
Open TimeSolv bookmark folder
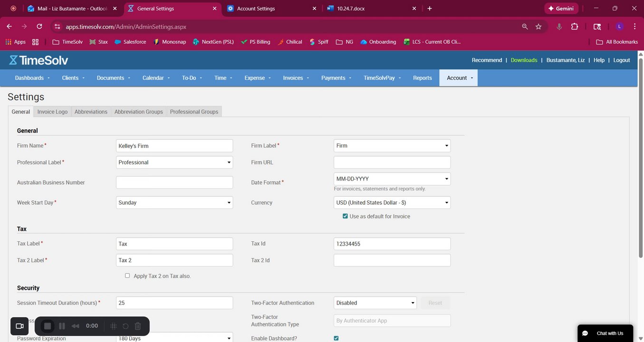pos(67,42)
